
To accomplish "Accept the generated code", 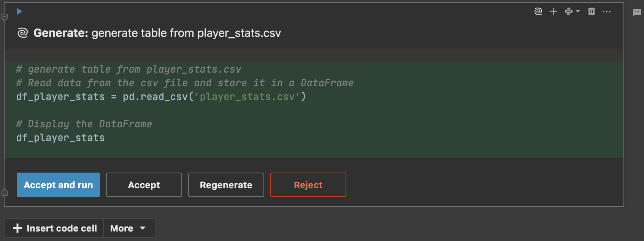I will (144, 185).
